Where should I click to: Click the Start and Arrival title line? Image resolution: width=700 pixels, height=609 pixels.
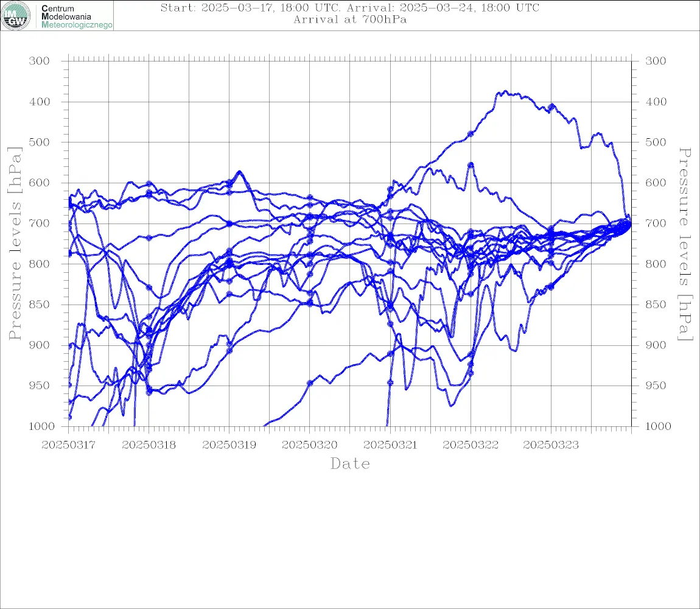point(350,7)
